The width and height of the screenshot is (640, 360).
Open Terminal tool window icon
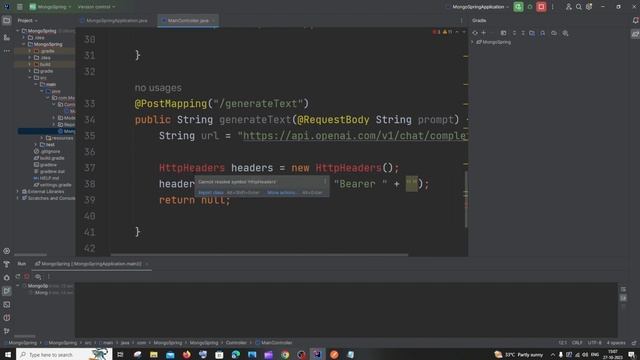(7, 304)
